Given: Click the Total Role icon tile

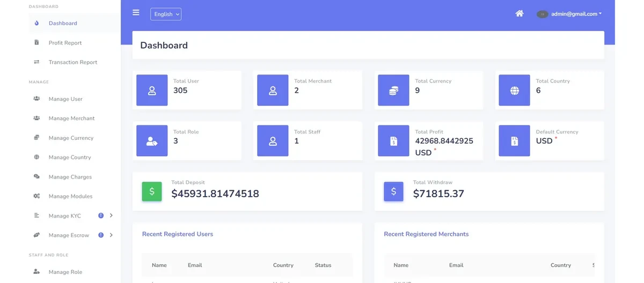Looking at the screenshot, I should [152, 141].
